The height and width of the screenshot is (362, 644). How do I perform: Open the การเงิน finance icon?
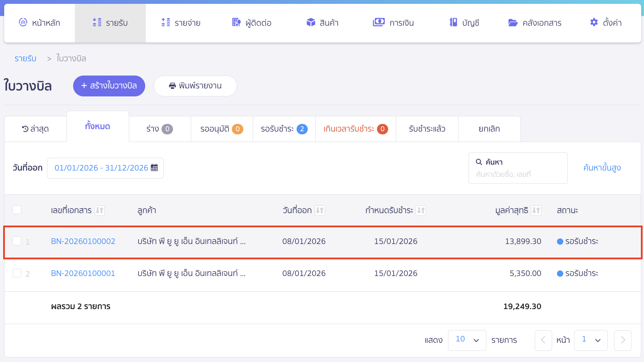tap(379, 22)
